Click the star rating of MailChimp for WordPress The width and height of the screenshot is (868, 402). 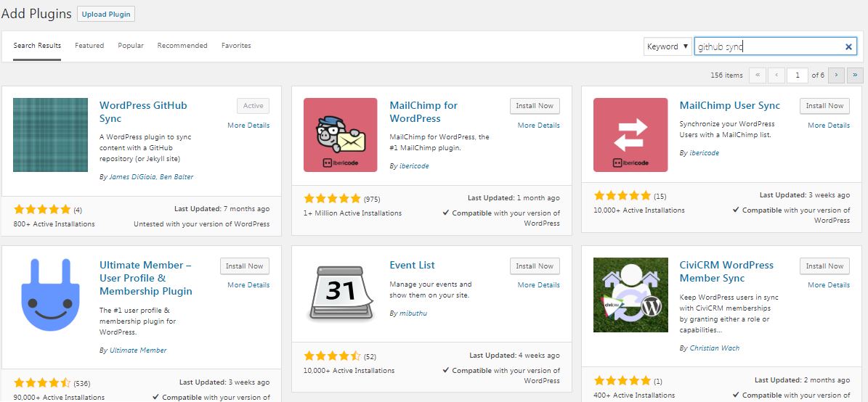(x=332, y=199)
